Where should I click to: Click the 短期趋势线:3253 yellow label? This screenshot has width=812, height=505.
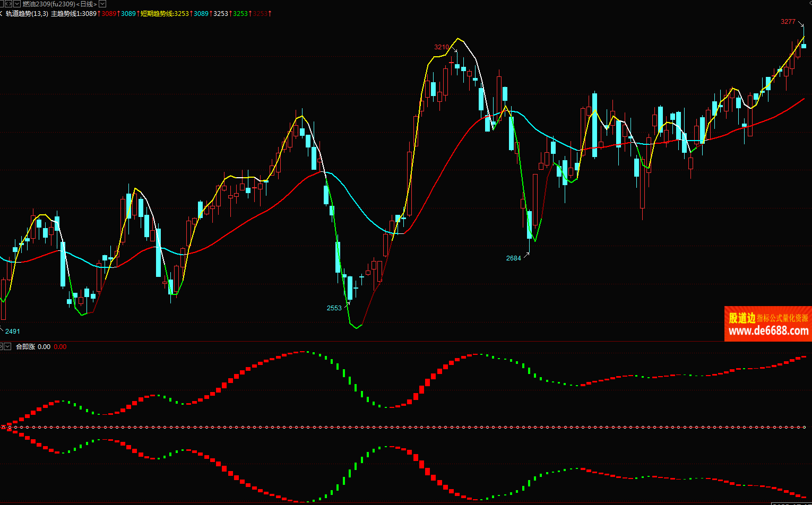tap(165, 13)
